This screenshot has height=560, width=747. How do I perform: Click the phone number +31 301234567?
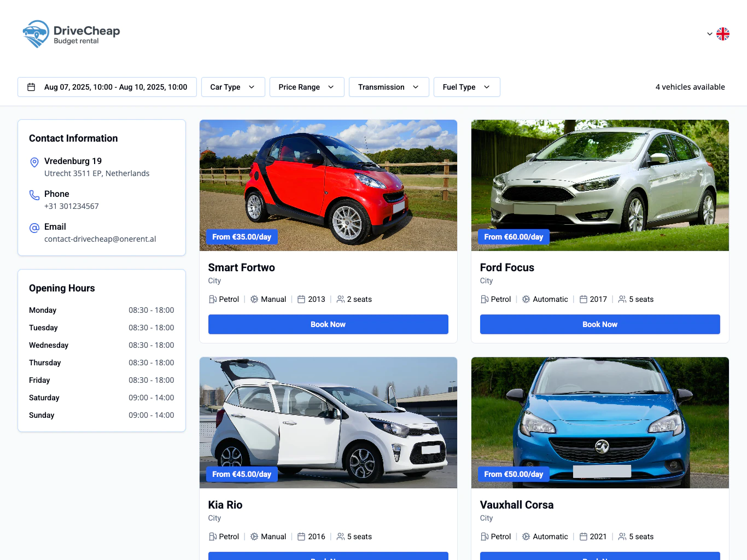pyautogui.click(x=72, y=206)
